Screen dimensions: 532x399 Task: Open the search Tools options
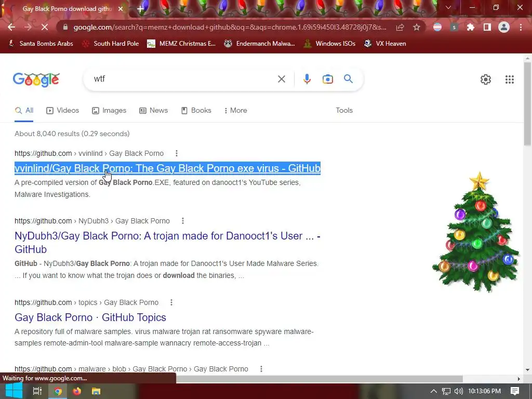344,110
